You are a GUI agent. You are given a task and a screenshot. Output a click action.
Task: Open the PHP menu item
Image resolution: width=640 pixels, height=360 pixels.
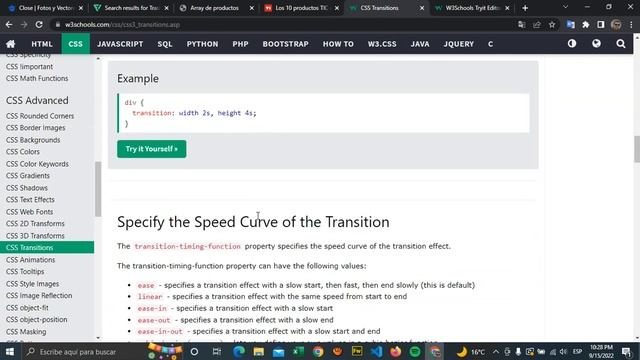240,44
